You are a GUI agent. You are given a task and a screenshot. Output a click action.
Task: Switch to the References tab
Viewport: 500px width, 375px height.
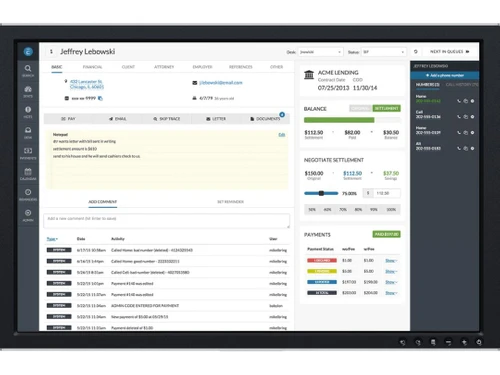[x=241, y=67]
